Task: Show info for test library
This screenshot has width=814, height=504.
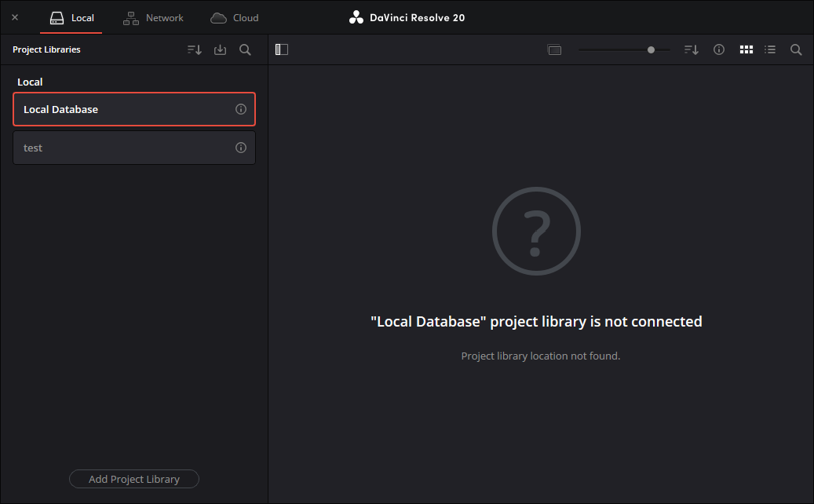Action: pyautogui.click(x=241, y=148)
